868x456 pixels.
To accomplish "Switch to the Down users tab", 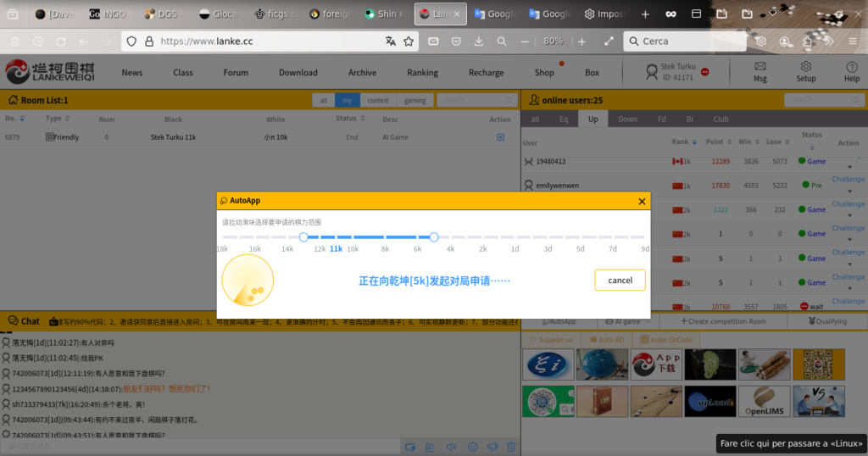I will [627, 120].
